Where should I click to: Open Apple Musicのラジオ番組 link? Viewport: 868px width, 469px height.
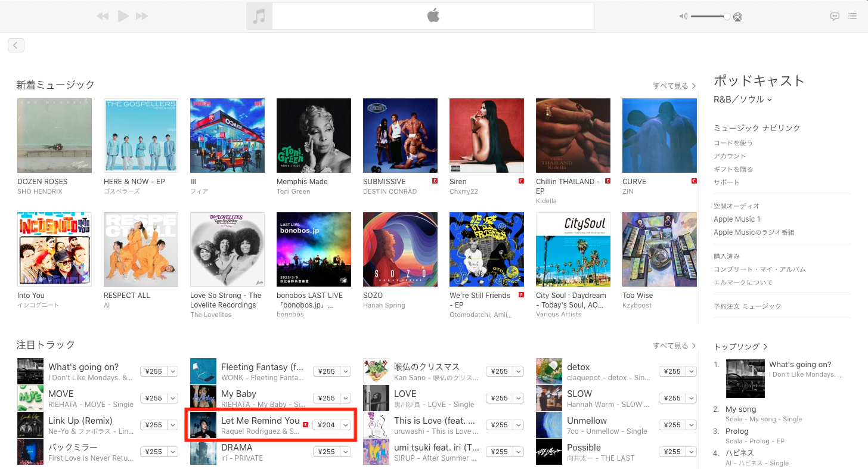tap(754, 232)
